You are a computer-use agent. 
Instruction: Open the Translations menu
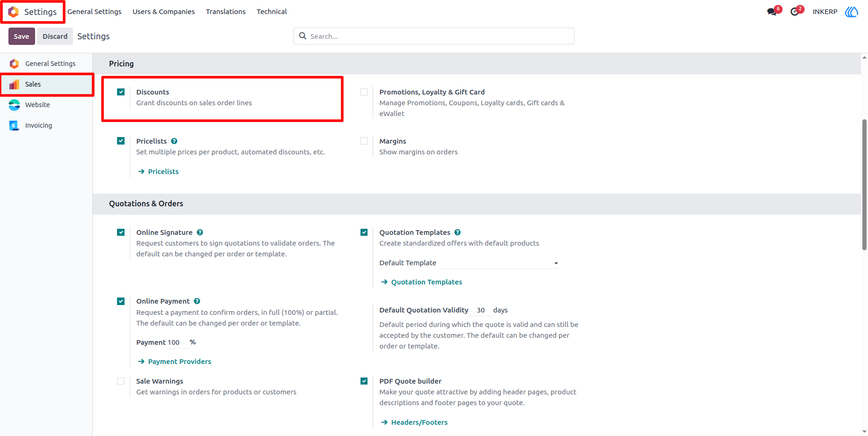click(x=226, y=12)
